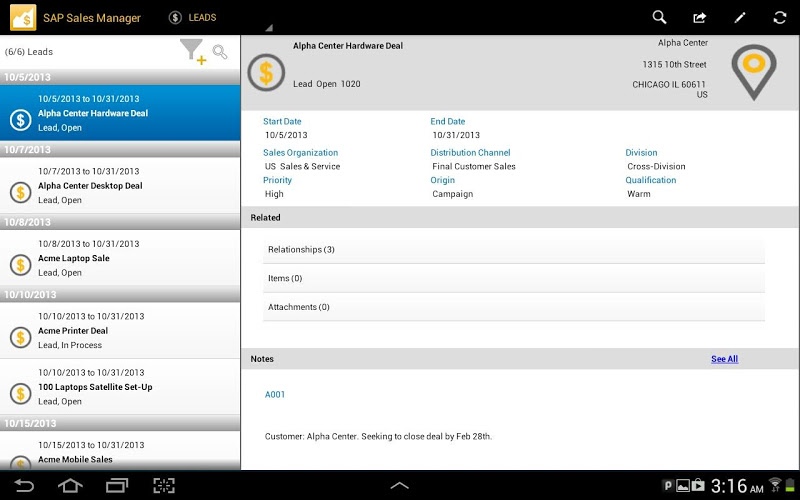
Task: Open the Acme Laptop Sale lead
Action: (120, 258)
